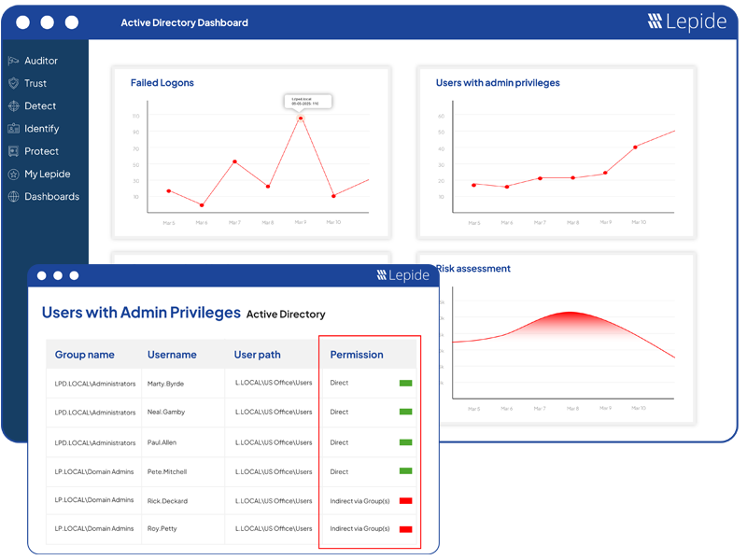Click the Username column header
The height and width of the screenshot is (560, 747).
(x=172, y=355)
